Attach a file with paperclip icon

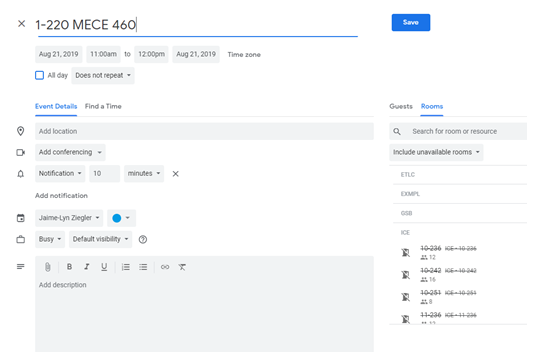point(48,267)
